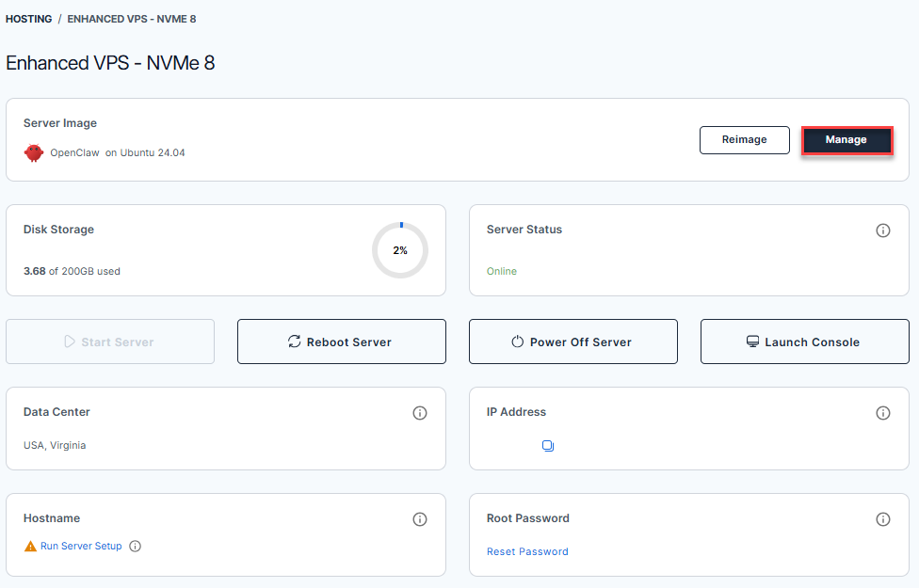Click the disabled Start Server button
Viewport: 919px width, 588px height.
[110, 342]
